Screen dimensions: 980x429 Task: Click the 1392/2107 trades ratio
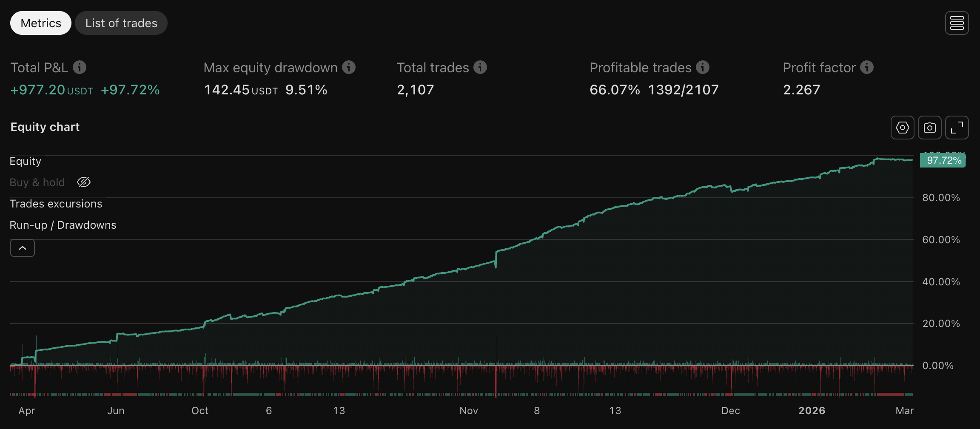(684, 90)
